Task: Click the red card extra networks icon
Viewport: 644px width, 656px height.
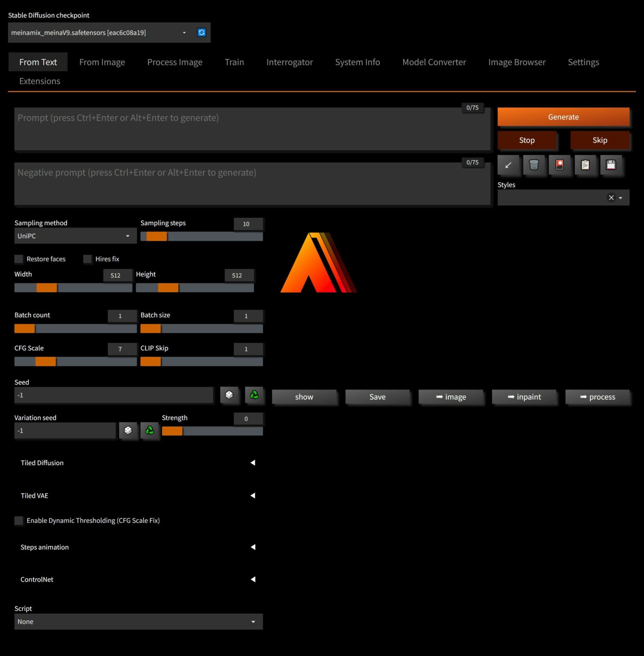Action: pyautogui.click(x=559, y=165)
